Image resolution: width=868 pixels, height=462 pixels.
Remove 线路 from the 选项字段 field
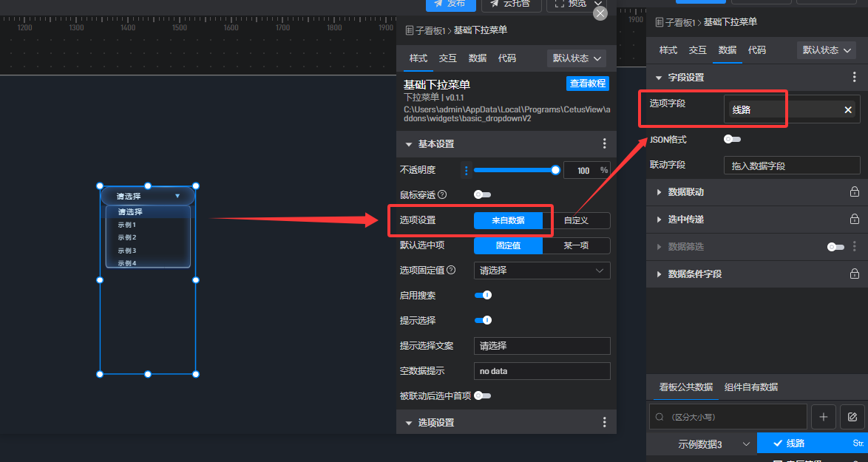click(x=848, y=110)
